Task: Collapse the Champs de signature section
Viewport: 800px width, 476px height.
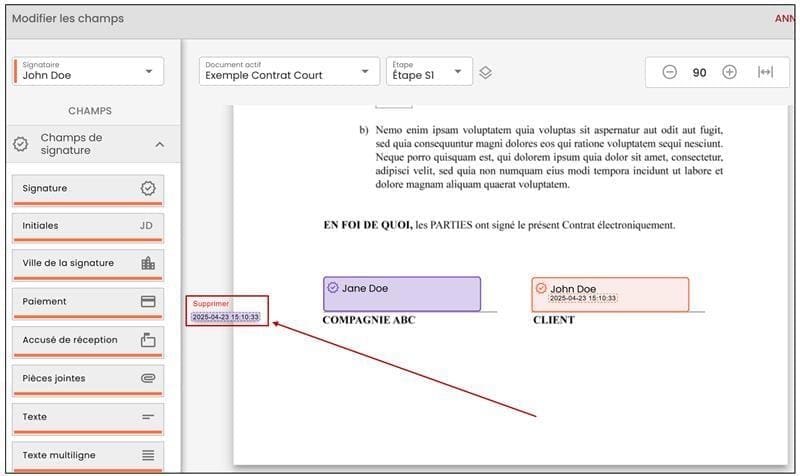Action: [160, 144]
